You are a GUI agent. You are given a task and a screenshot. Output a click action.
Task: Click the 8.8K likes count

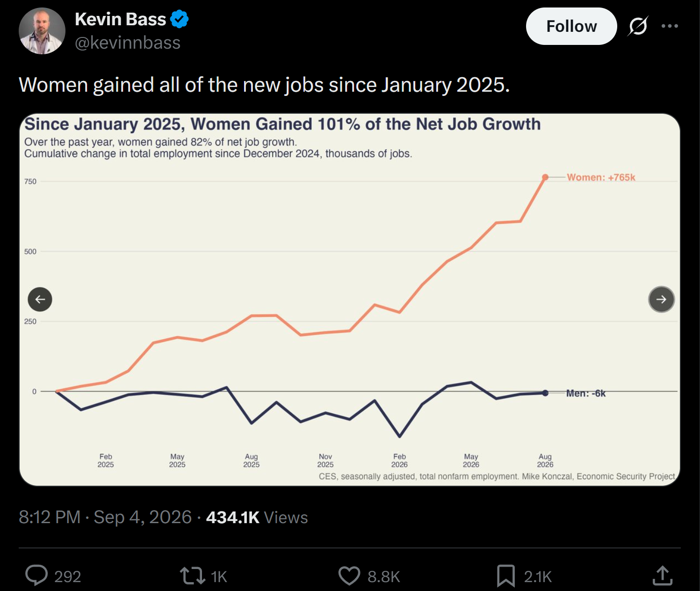coord(384,576)
